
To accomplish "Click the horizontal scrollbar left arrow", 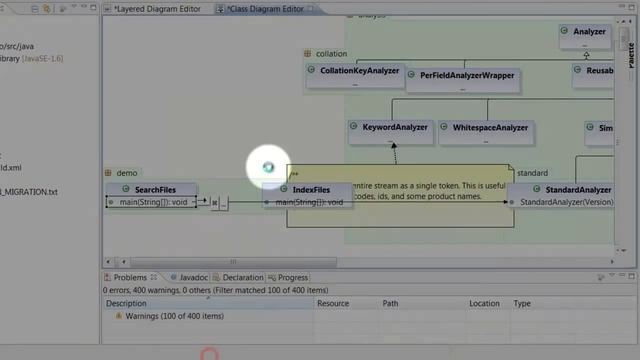I will [x=108, y=262].
